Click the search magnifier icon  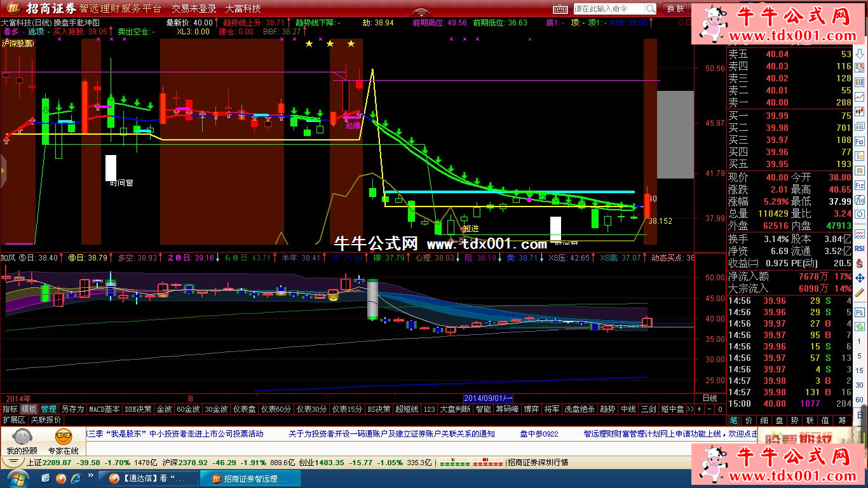[x=650, y=9]
